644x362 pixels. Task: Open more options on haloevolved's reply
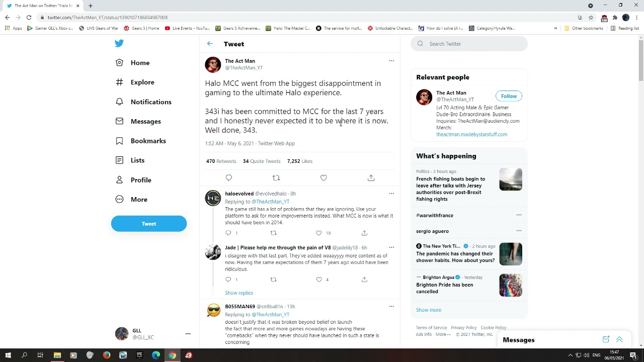click(391, 194)
